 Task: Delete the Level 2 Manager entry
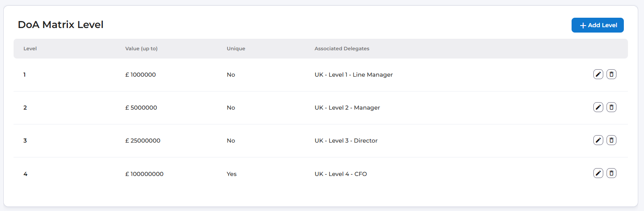coord(611,107)
